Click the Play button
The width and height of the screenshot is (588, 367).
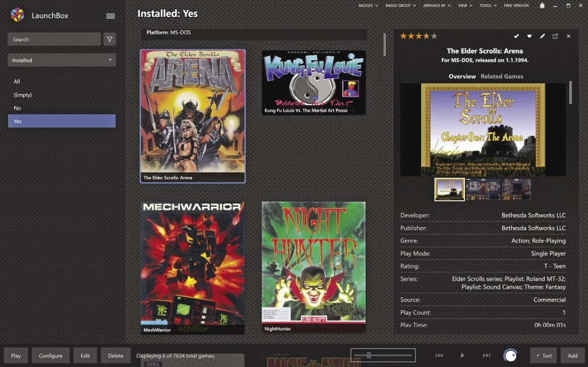[16, 356]
